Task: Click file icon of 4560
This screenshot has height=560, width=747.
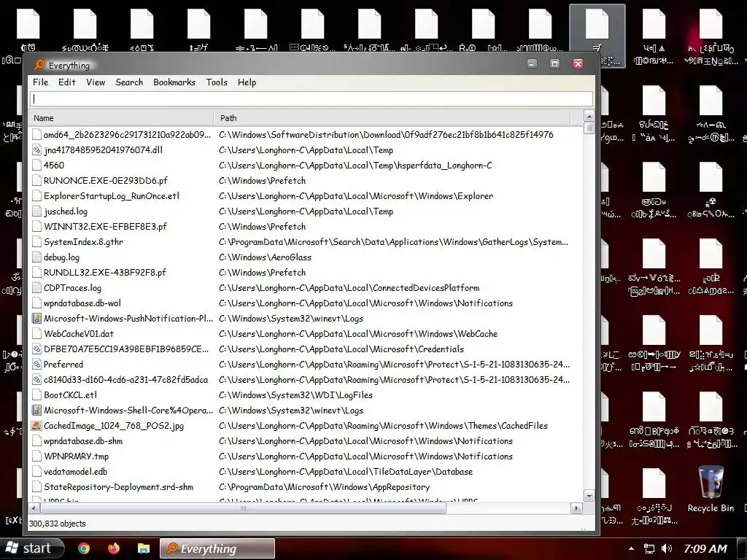Action: point(36,166)
